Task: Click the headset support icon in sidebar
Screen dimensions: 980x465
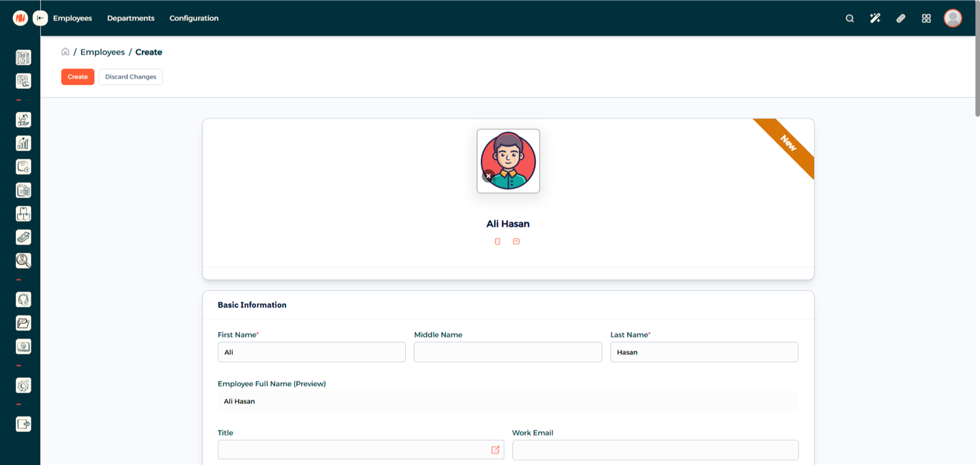Action: click(24, 300)
